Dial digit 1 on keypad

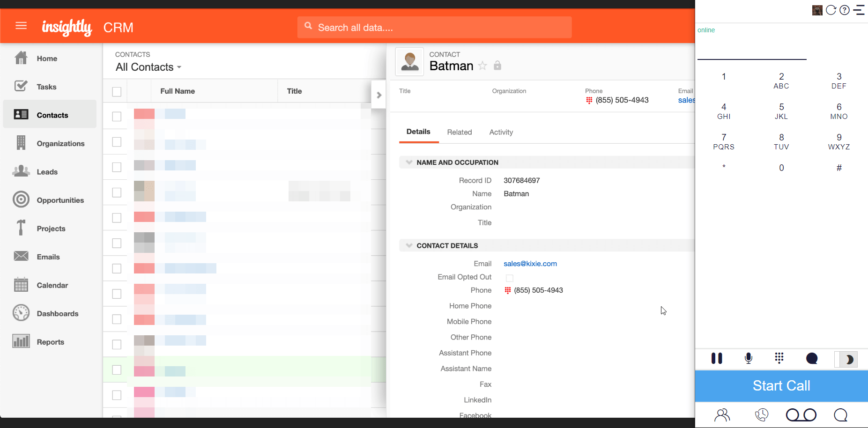click(x=724, y=76)
